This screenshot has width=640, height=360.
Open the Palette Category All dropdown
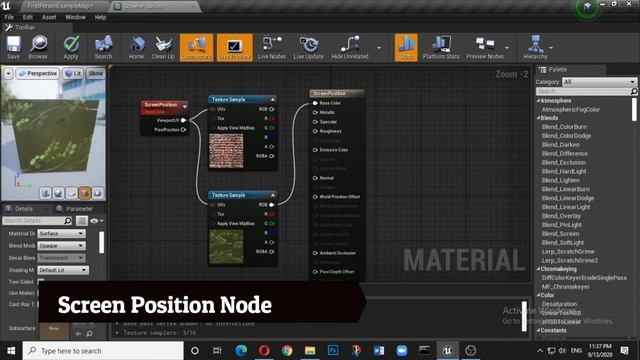click(x=599, y=82)
